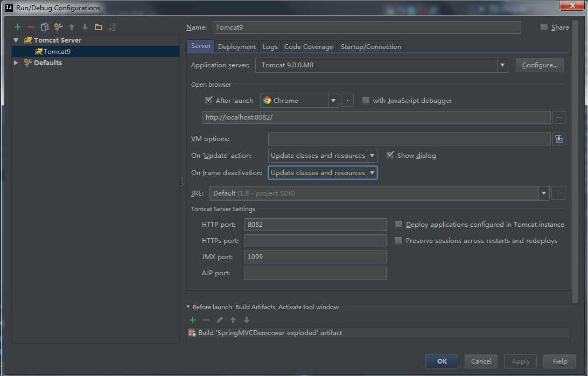Open URL editor ellipsis button

[x=559, y=117]
